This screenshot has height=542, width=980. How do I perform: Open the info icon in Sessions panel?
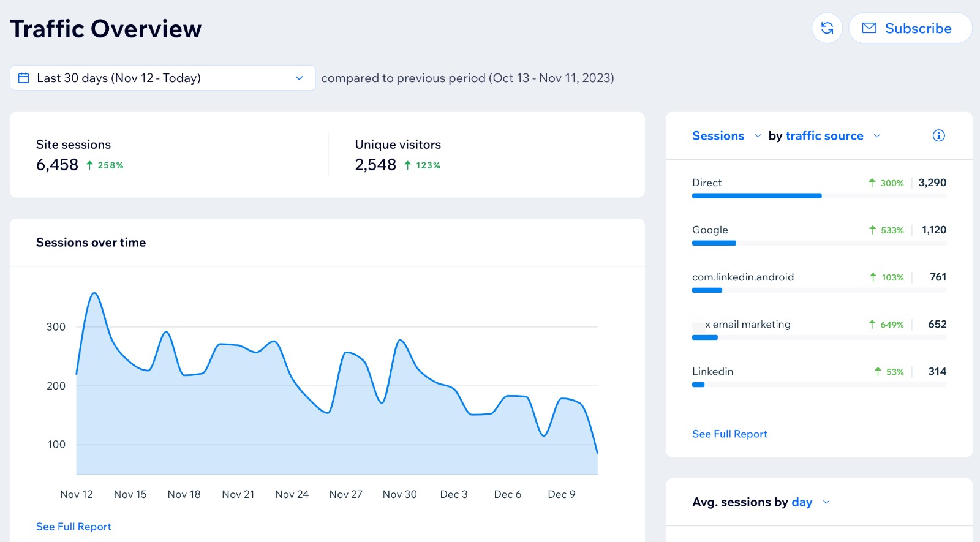(x=938, y=136)
